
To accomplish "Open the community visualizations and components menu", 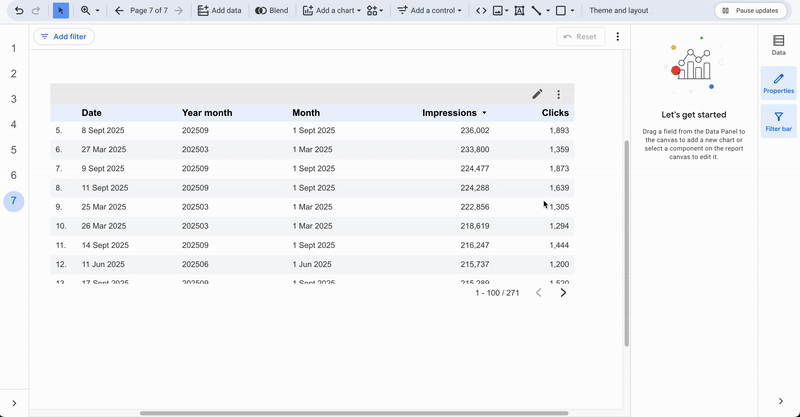I will pos(375,10).
